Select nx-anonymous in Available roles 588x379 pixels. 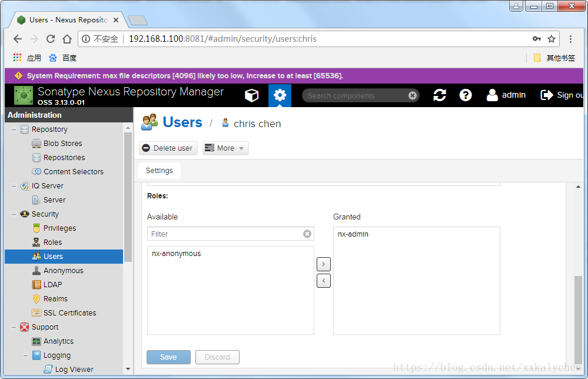pyautogui.click(x=230, y=254)
